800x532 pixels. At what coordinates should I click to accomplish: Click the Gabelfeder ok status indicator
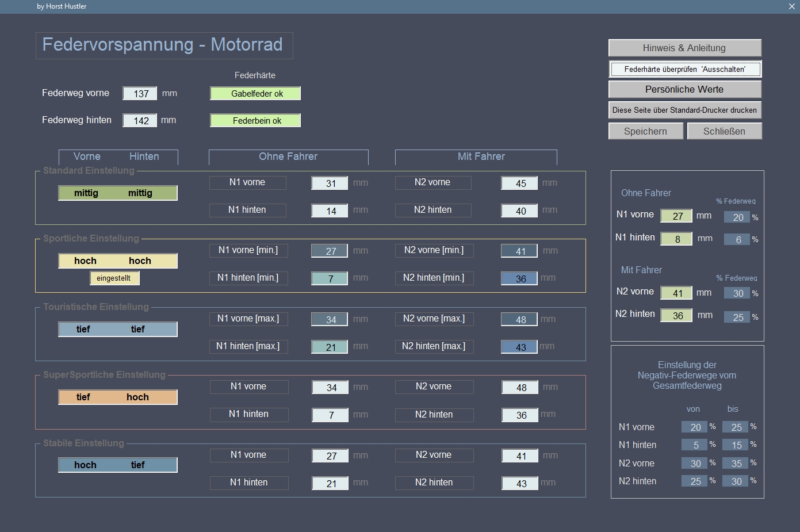click(255, 94)
